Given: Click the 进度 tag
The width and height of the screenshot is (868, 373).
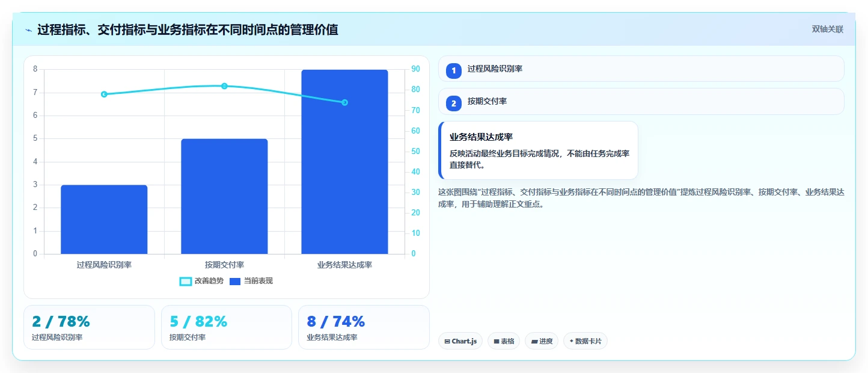Looking at the screenshot, I should 542,341.
